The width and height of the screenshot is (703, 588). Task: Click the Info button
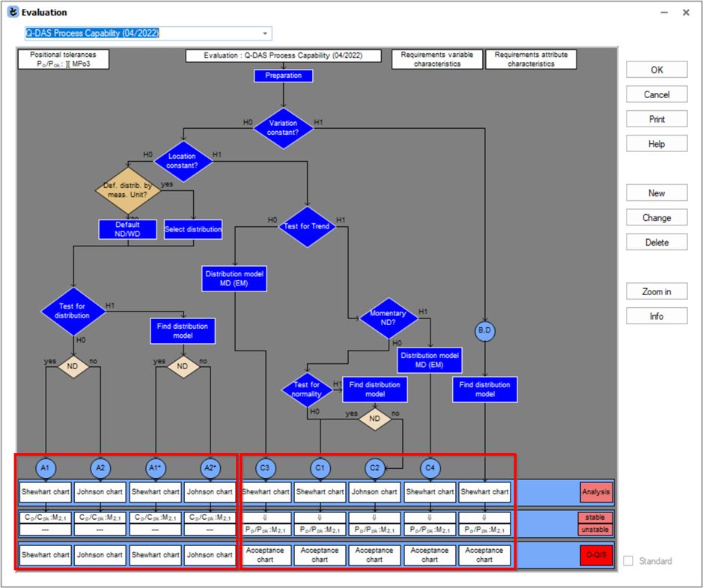[x=657, y=317]
